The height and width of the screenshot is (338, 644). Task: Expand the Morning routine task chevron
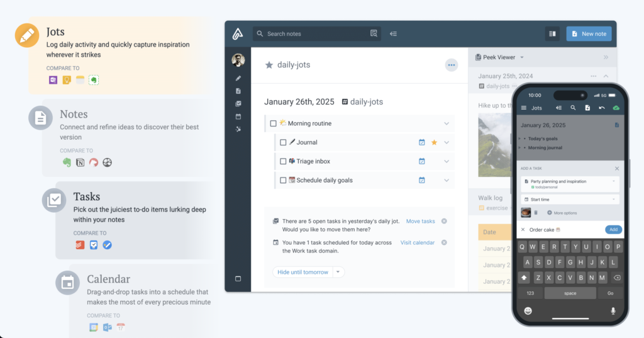(x=447, y=123)
